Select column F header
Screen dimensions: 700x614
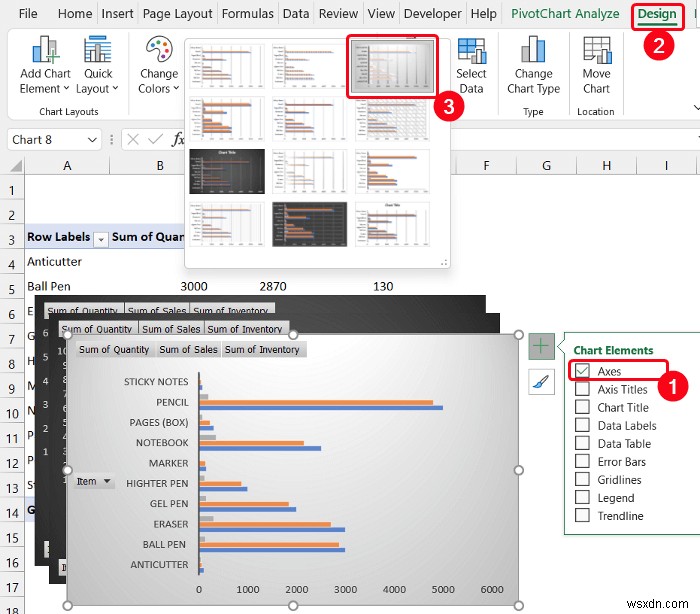(x=486, y=166)
